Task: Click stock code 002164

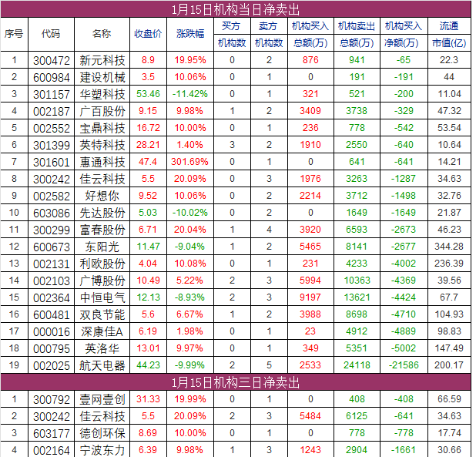Action: pos(52,451)
